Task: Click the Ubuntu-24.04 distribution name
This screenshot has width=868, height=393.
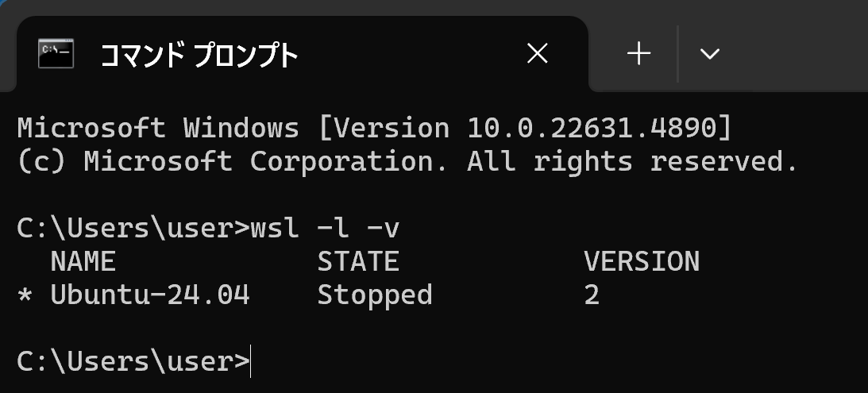Action: (x=150, y=295)
